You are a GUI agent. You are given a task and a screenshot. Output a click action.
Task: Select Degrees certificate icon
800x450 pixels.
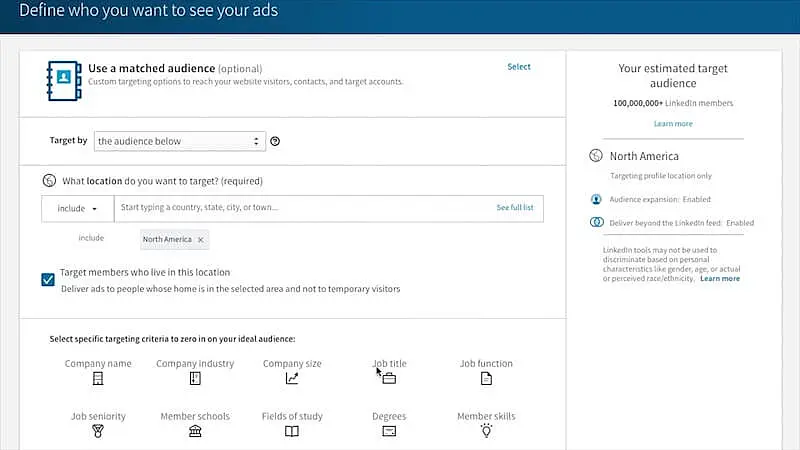pos(389,432)
